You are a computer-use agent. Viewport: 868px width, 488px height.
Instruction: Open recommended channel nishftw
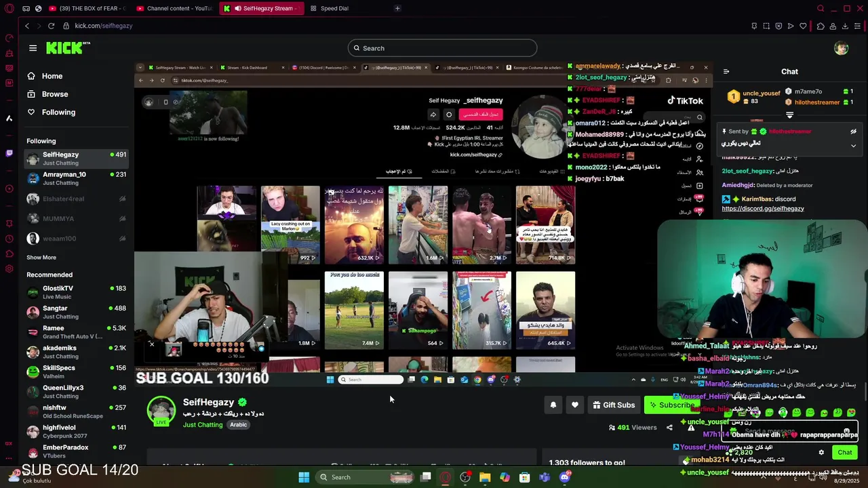[76, 411]
